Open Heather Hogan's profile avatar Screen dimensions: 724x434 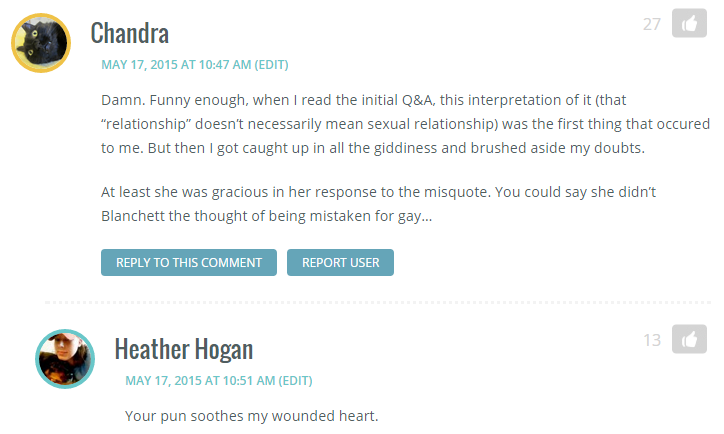65,359
